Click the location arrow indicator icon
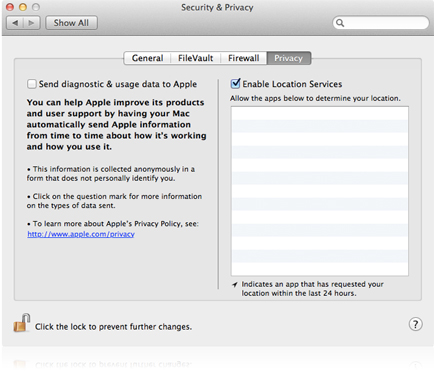This screenshot has width=435, height=380. [x=235, y=284]
